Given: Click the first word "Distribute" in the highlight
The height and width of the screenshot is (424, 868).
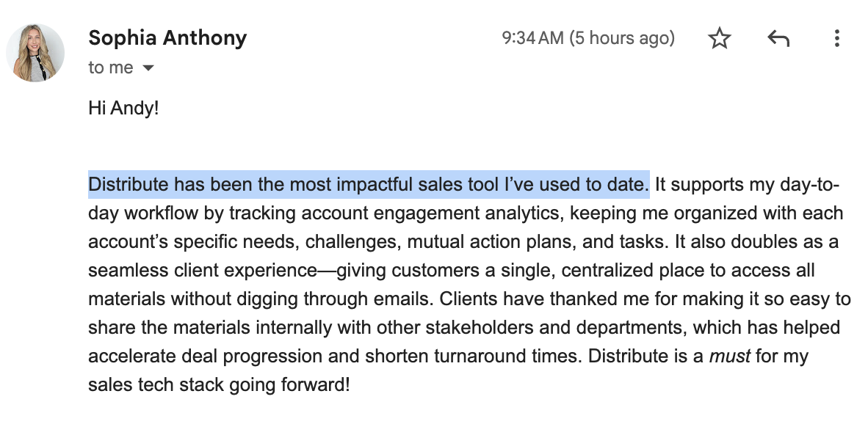Looking at the screenshot, I should 128,185.
